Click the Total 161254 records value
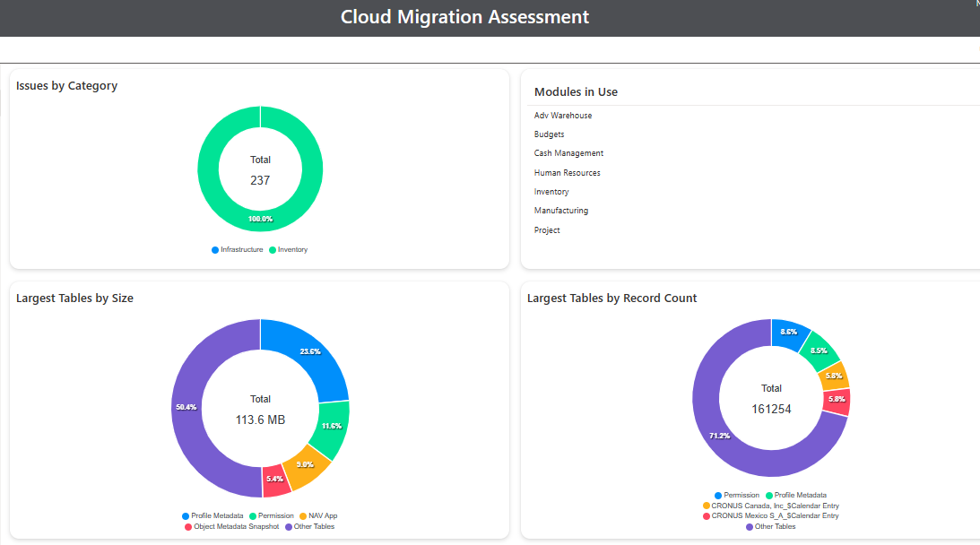The image size is (980, 545). tap(771, 410)
